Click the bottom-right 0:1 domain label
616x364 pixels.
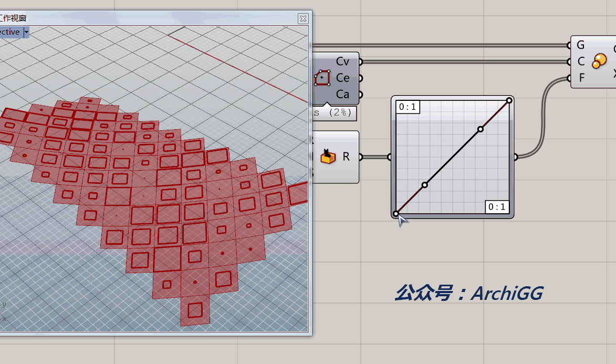(x=497, y=207)
